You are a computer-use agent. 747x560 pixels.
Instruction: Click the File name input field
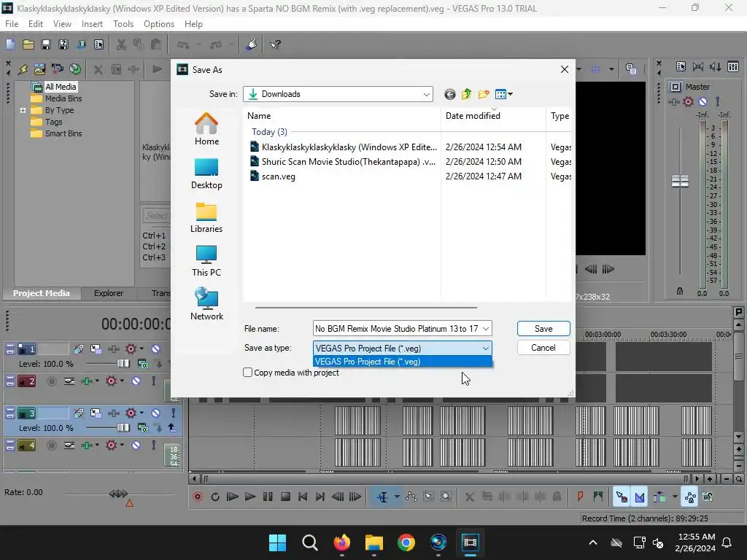pyautogui.click(x=397, y=329)
